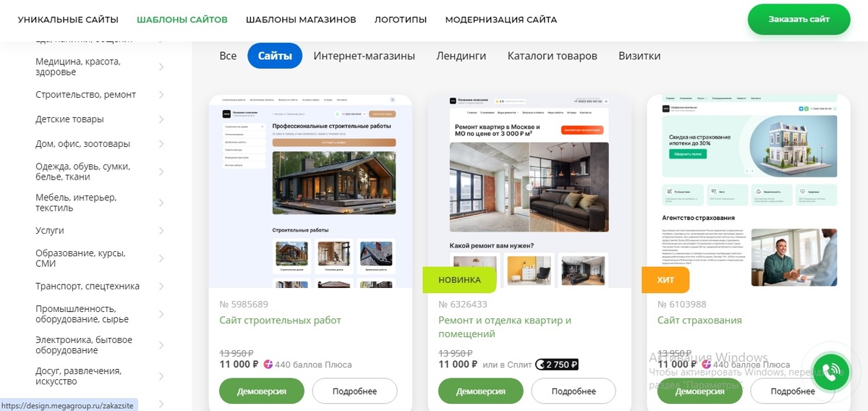The height and width of the screenshot is (411, 868).
Task: Open the ЛОГОТИПЫ menu item
Action: pos(400,20)
